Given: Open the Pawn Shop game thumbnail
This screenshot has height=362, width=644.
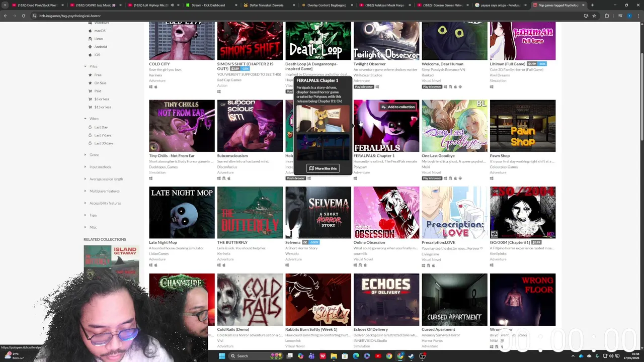Looking at the screenshot, I should pyautogui.click(x=523, y=126).
